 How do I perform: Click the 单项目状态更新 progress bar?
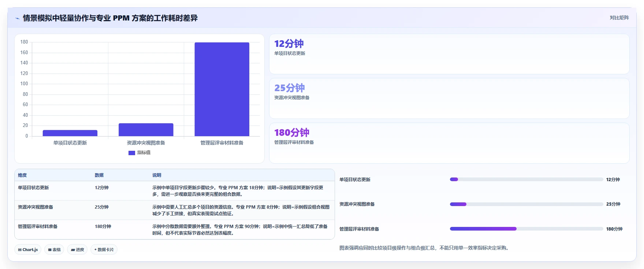(x=526, y=179)
